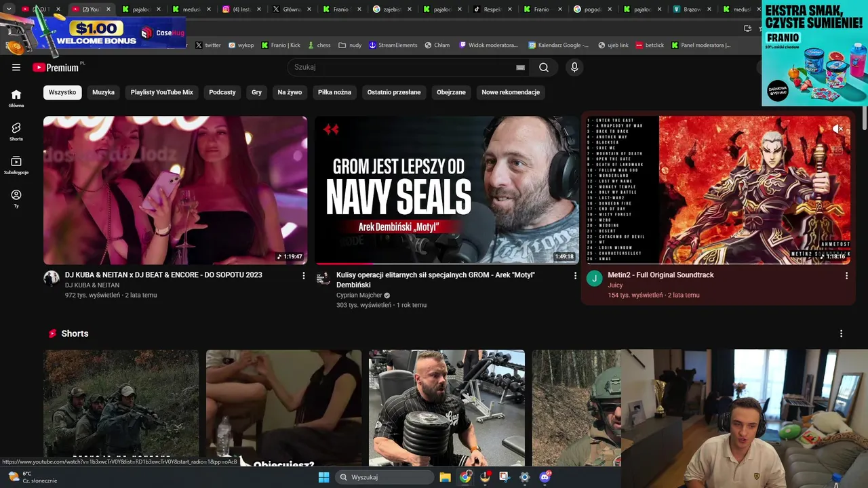868x488 pixels.
Task: Click the search magnifier button
Action: pos(544,67)
